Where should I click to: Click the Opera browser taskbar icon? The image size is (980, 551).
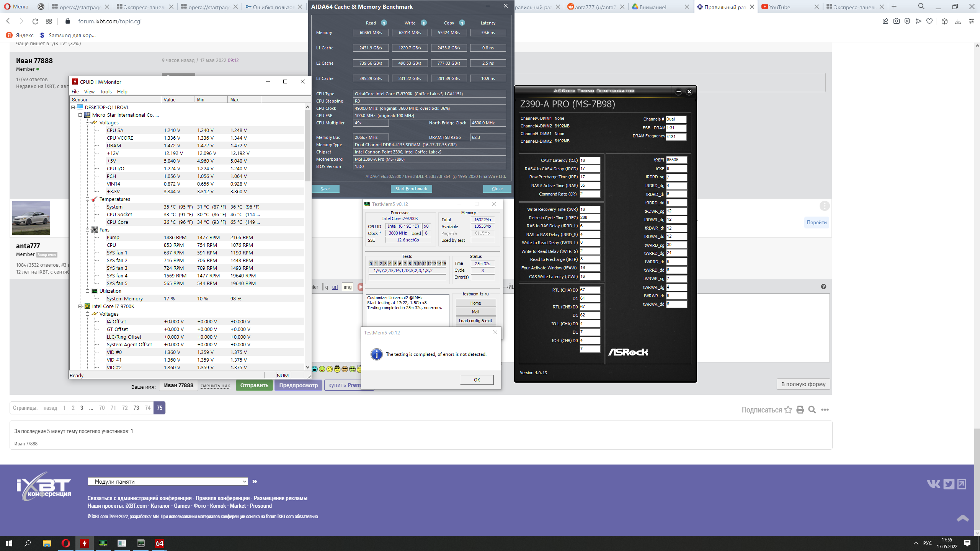click(x=65, y=543)
